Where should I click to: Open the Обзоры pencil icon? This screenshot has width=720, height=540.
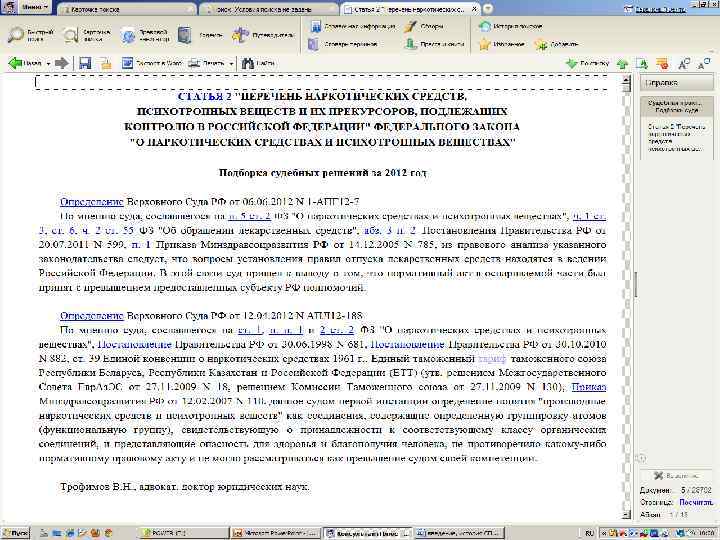411,27
